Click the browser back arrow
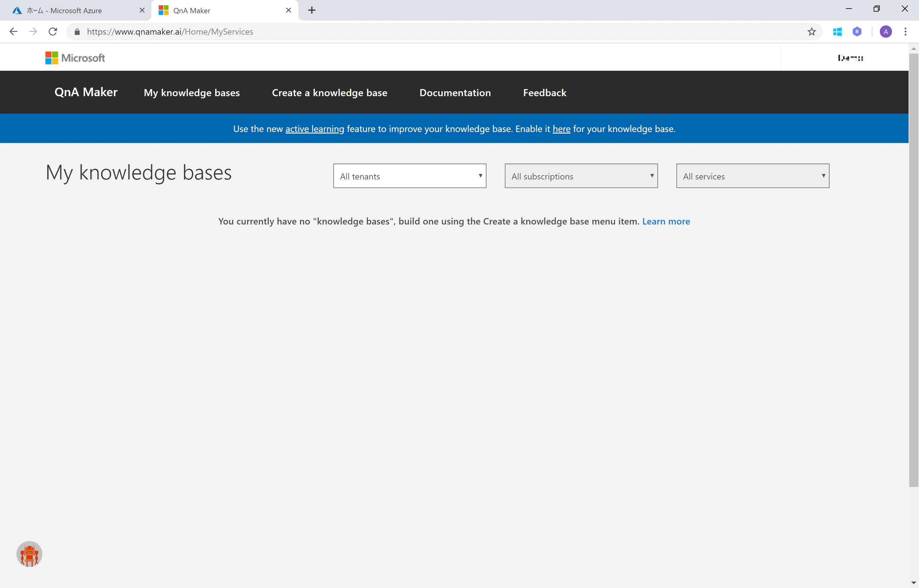919x588 pixels. pyautogui.click(x=13, y=32)
